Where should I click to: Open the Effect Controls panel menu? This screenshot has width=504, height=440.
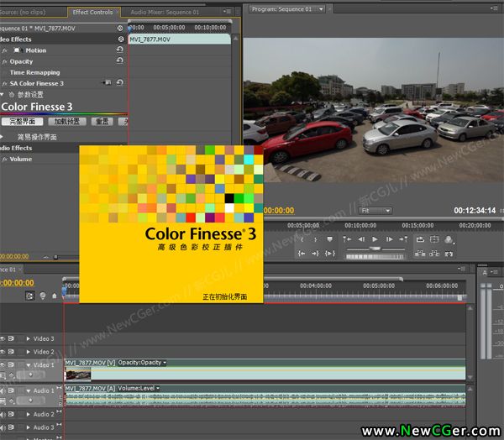click(x=227, y=12)
